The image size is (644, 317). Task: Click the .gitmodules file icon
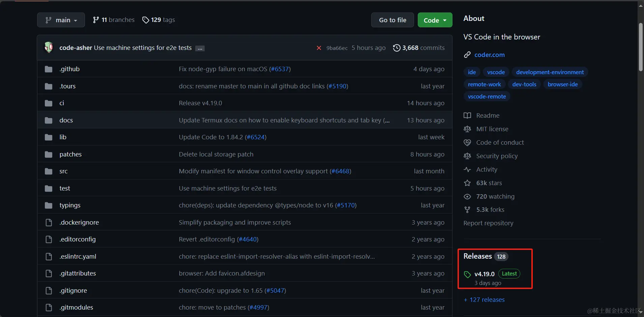49,308
